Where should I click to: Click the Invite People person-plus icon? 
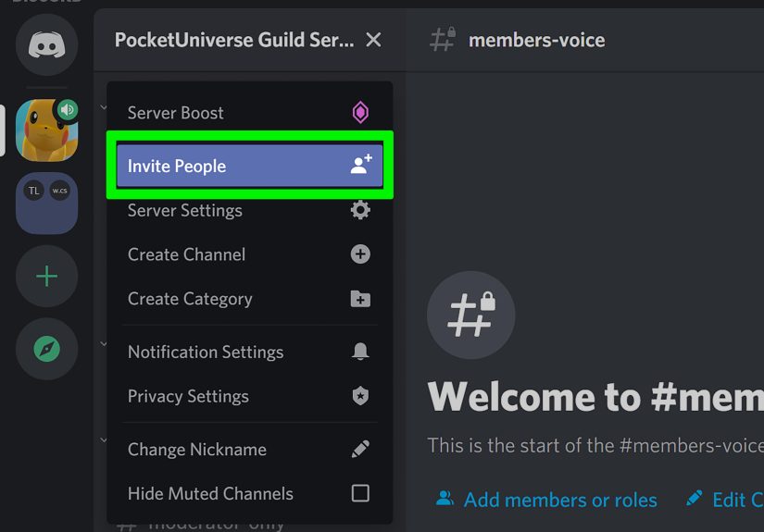click(361, 165)
